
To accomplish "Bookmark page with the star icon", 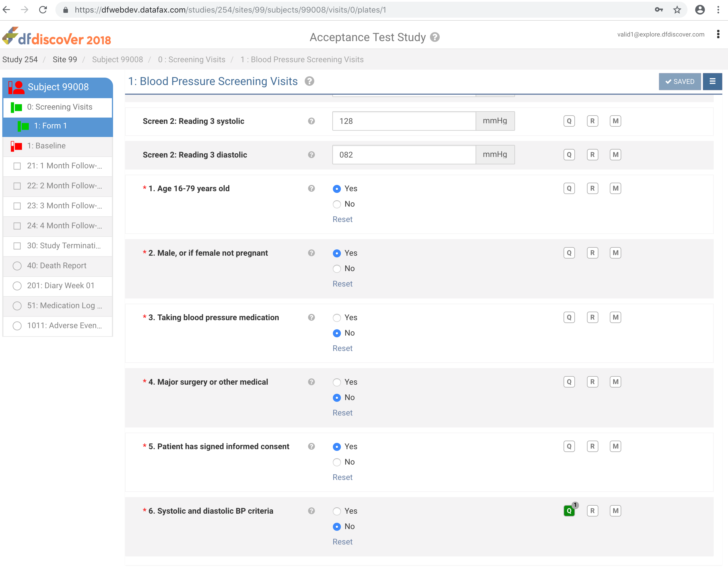I will pos(677,10).
